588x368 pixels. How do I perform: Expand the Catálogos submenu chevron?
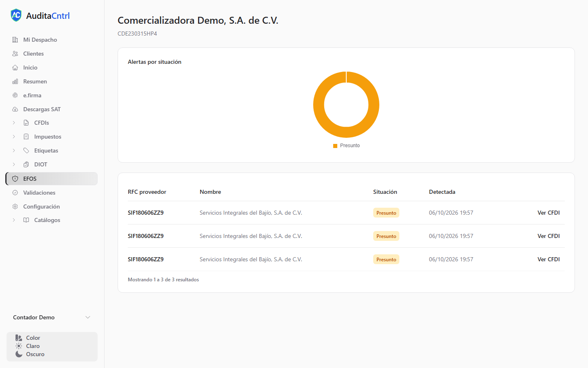click(14, 220)
